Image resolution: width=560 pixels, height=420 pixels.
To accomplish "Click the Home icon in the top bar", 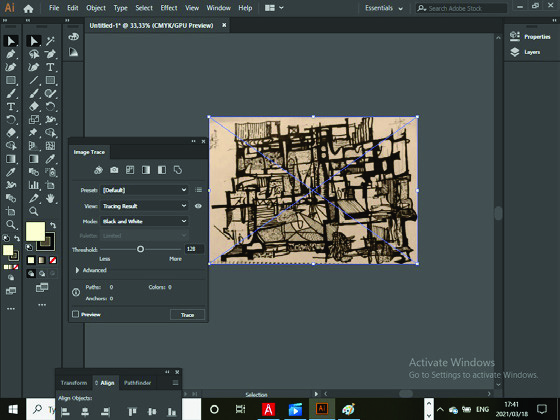I will pos(28,8).
